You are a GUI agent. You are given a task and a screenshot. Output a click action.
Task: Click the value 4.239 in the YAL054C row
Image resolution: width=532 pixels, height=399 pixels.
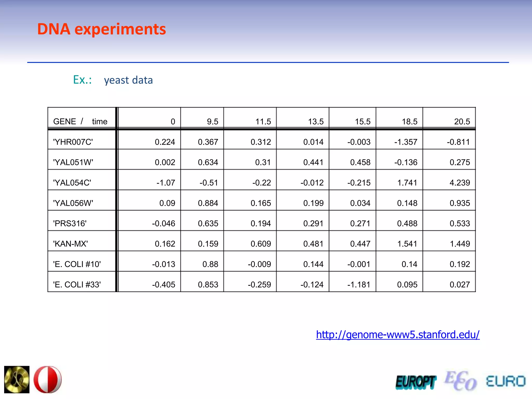[x=460, y=183]
